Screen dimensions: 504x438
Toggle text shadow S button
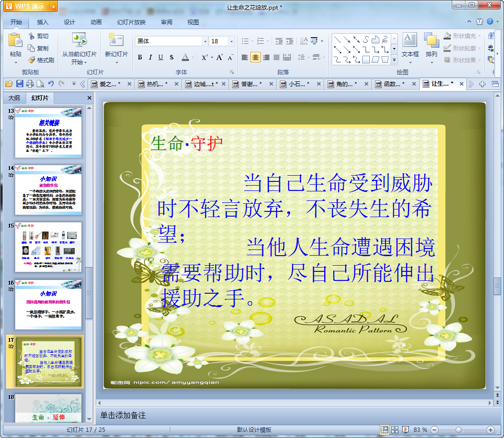[171, 57]
